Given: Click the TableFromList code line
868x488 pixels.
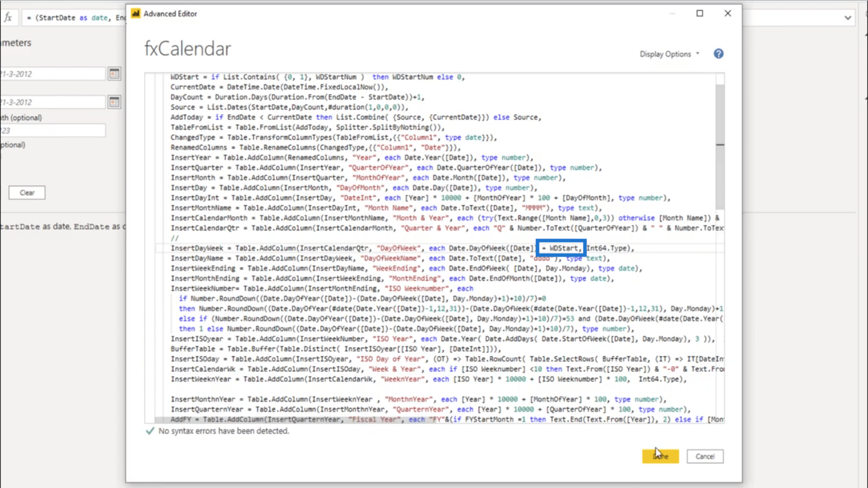Looking at the screenshot, I should click(x=307, y=128).
